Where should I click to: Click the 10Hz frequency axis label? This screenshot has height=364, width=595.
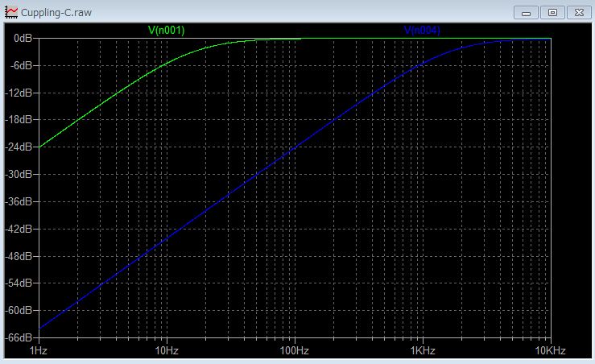(x=166, y=350)
